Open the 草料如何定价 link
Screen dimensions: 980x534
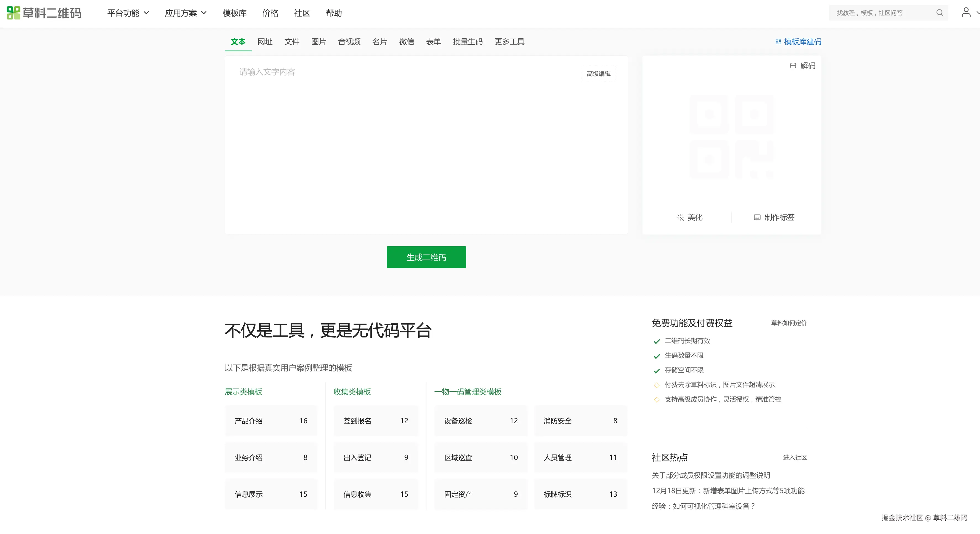coord(789,323)
